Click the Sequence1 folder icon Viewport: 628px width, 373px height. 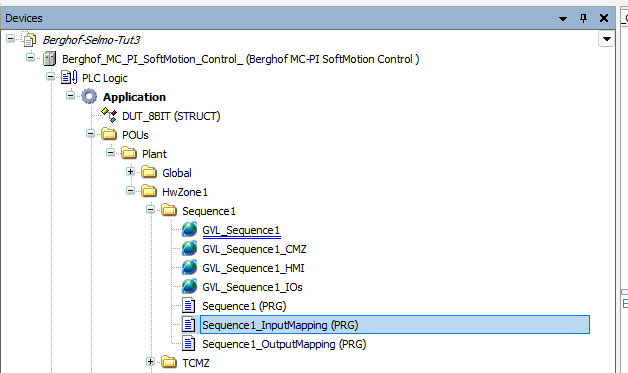point(169,210)
